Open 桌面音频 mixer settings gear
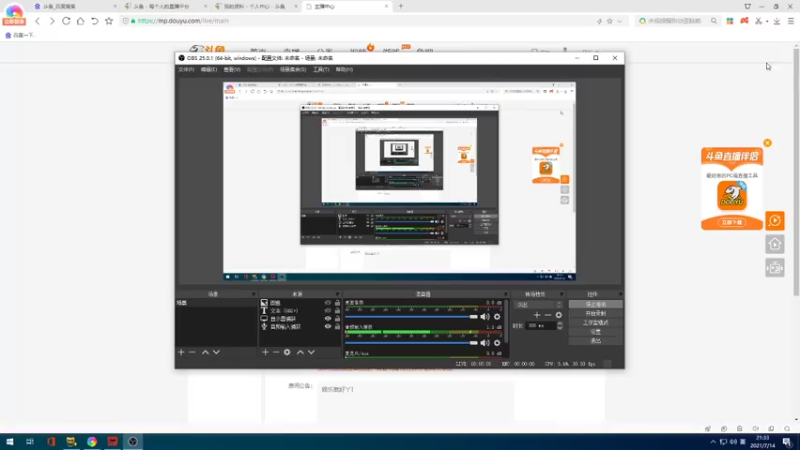The image size is (800, 450). [x=497, y=317]
